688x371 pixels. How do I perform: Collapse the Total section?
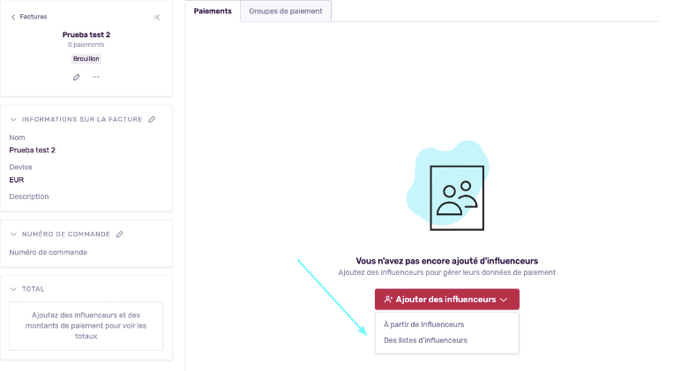pos(13,289)
